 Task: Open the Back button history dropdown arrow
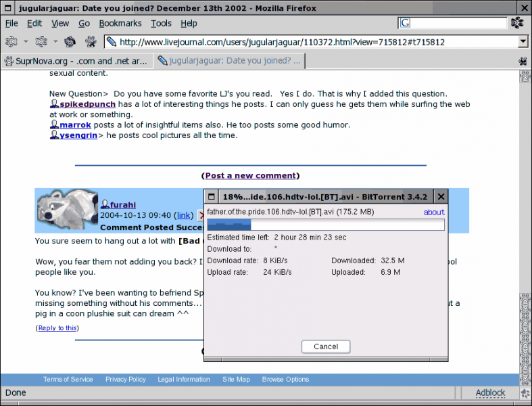click(26, 42)
